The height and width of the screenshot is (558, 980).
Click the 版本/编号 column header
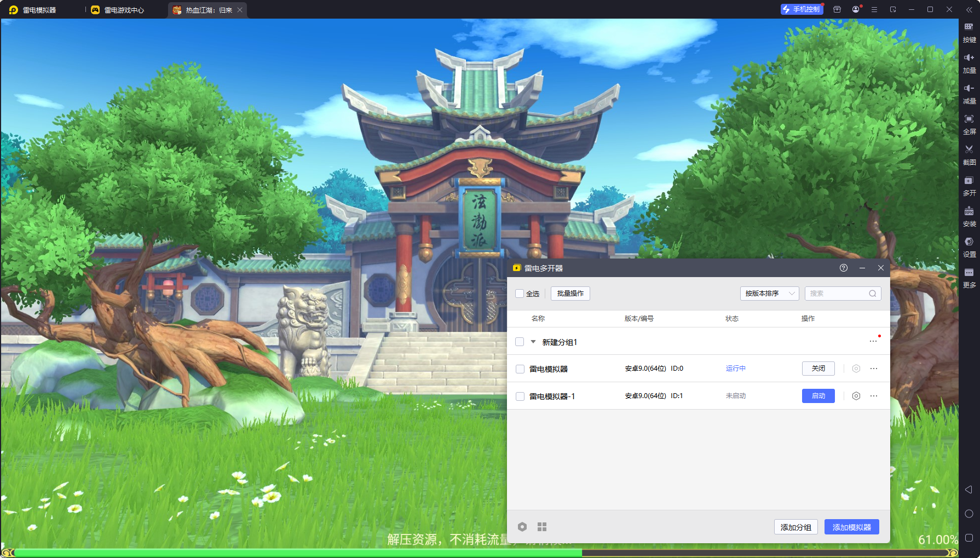coord(639,319)
